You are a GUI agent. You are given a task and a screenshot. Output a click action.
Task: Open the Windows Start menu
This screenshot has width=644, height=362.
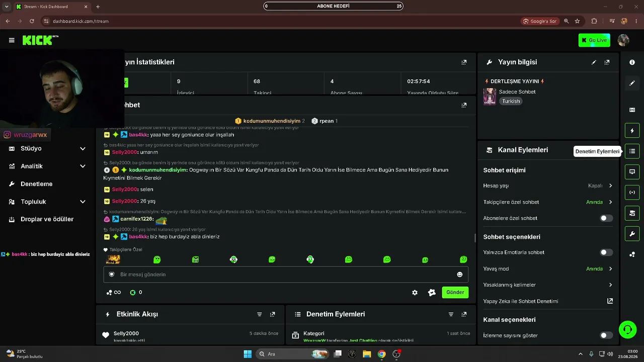(x=248, y=354)
